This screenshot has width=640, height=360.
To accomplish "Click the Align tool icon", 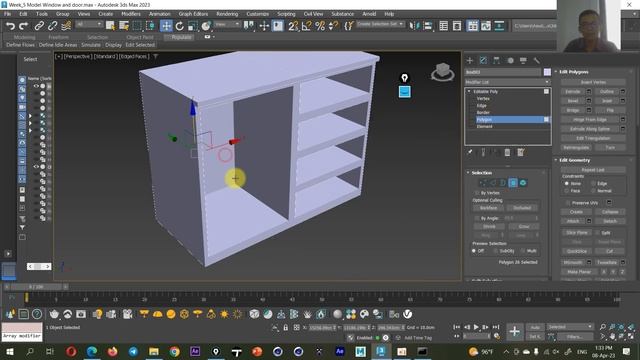I will (x=428, y=26).
